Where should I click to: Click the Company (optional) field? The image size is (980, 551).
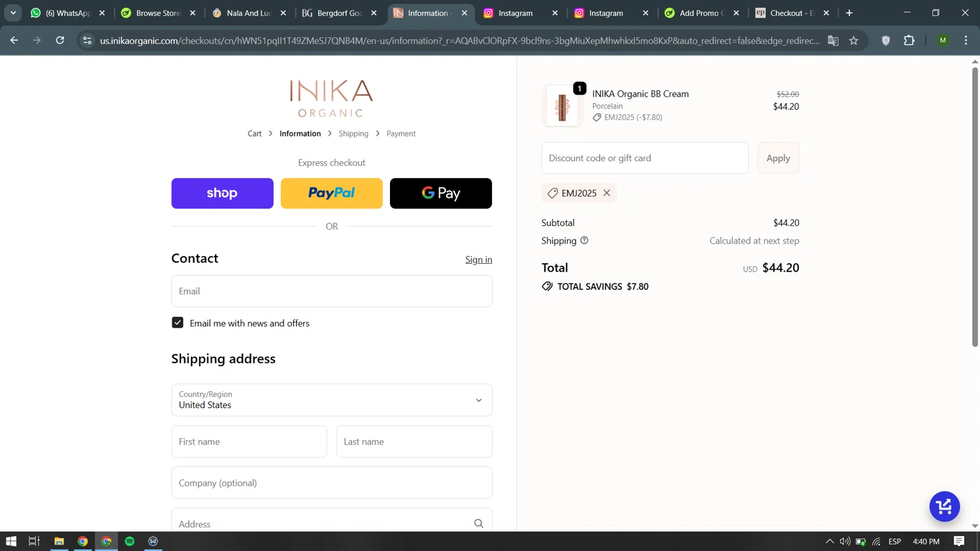[x=331, y=482]
